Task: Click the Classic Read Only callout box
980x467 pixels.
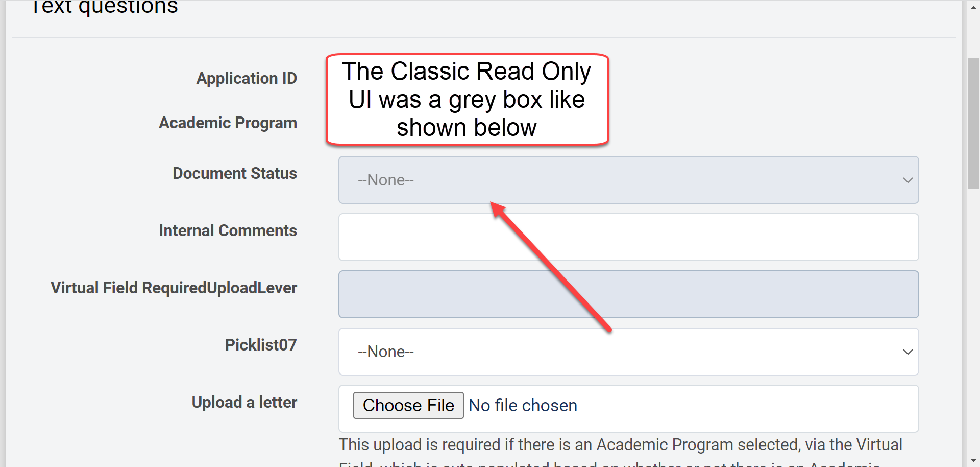Action: pyautogui.click(x=467, y=99)
